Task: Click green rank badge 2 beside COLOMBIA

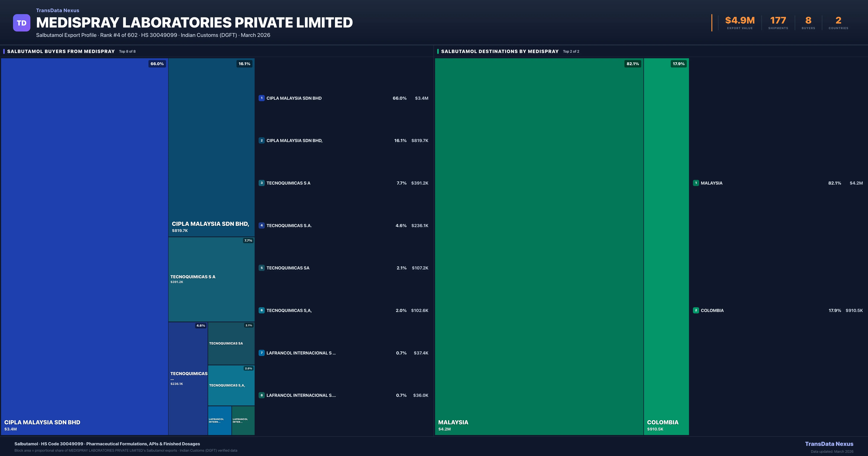Action: pyautogui.click(x=696, y=310)
